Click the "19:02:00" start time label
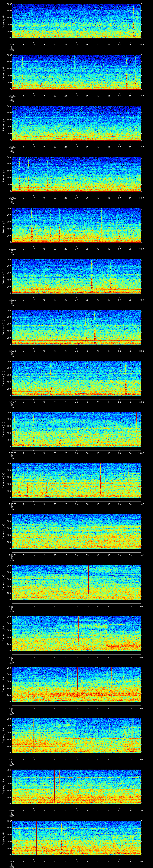The height and width of the screenshot is (868, 153). tap(12, 96)
